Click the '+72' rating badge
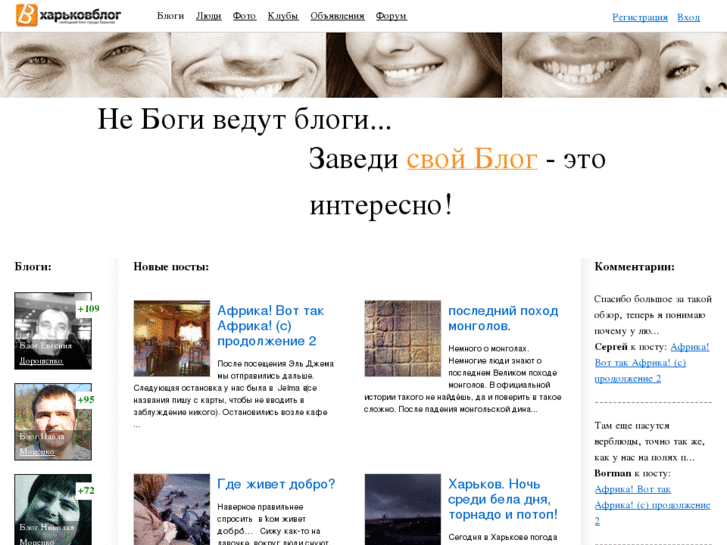Screen dimensions: 727x545 click(86, 491)
